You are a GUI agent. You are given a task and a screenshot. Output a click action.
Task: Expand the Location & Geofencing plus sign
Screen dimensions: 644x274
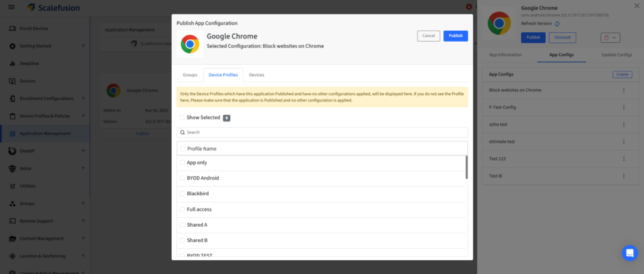[83, 256]
